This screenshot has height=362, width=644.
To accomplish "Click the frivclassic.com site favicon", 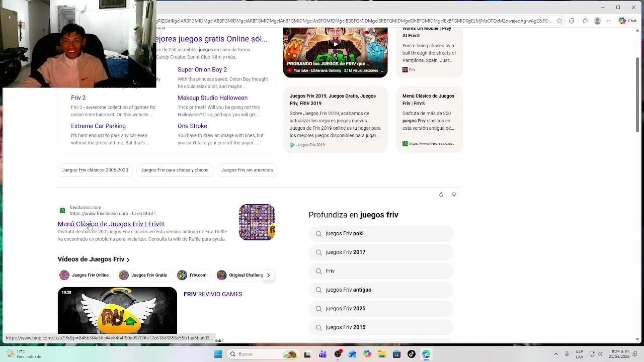I will coord(62,210).
